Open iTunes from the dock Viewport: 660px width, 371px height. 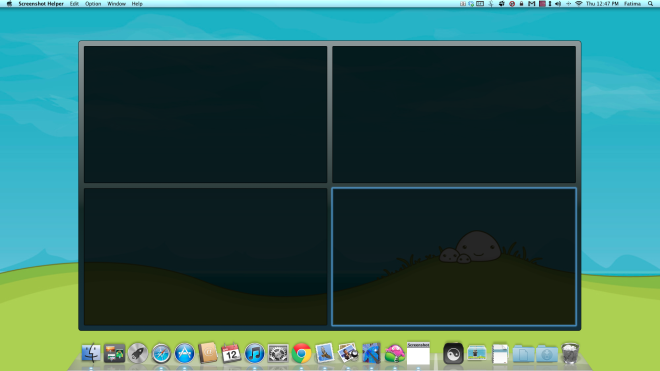point(254,353)
